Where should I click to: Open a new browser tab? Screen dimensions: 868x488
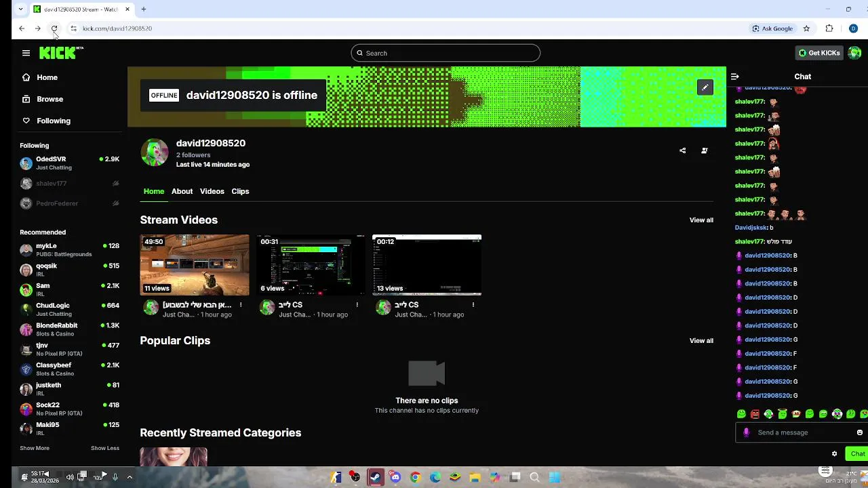pyautogui.click(x=144, y=9)
